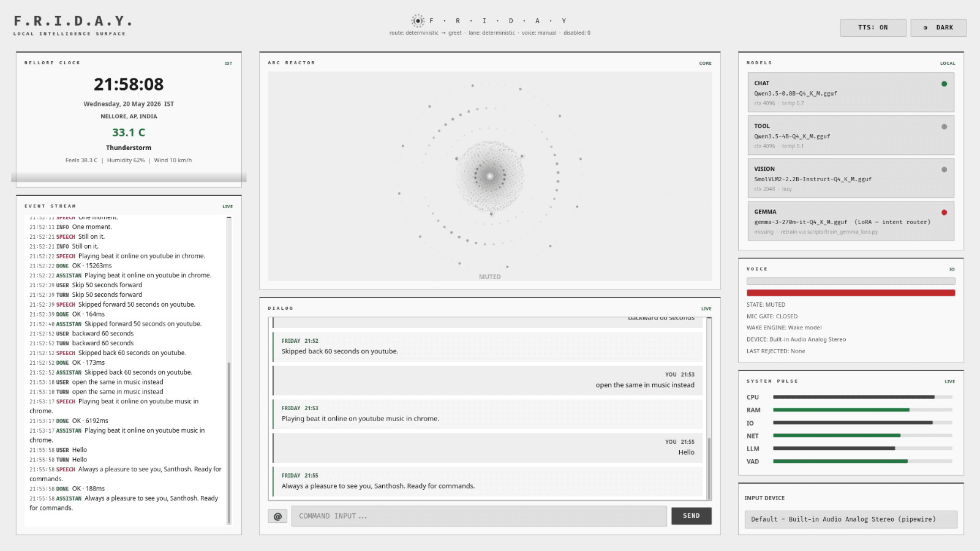The image size is (980, 551).
Task: Select the GEMMA model card
Action: click(x=851, y=221)
